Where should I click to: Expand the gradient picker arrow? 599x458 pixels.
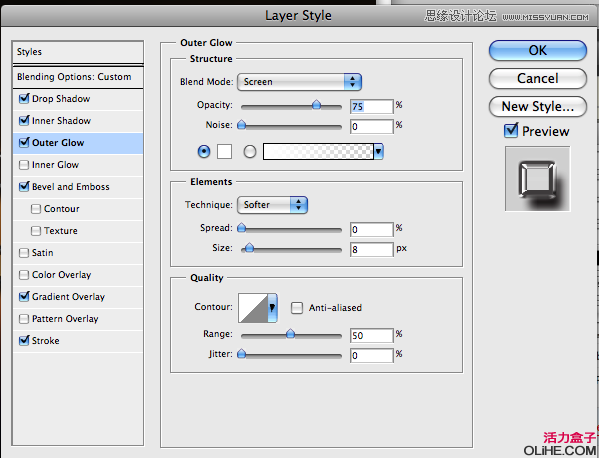(x=379, y=152)
